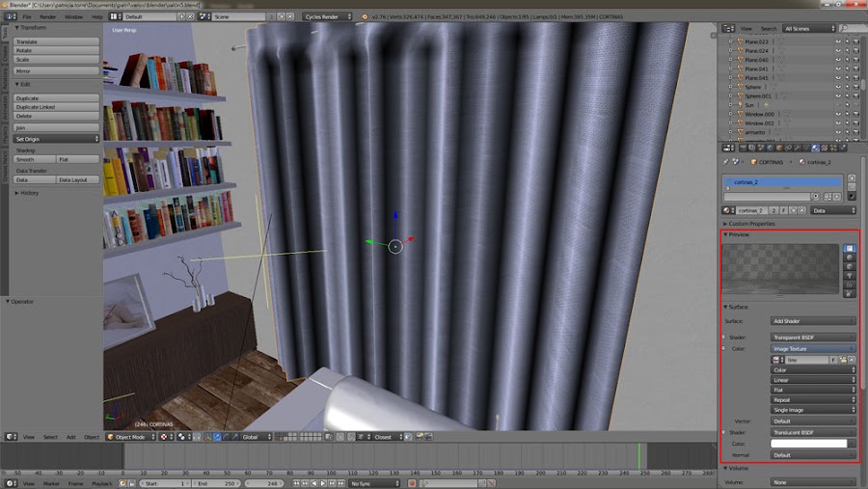
Task: Open the Window menu
Action: tap(73, 16)
